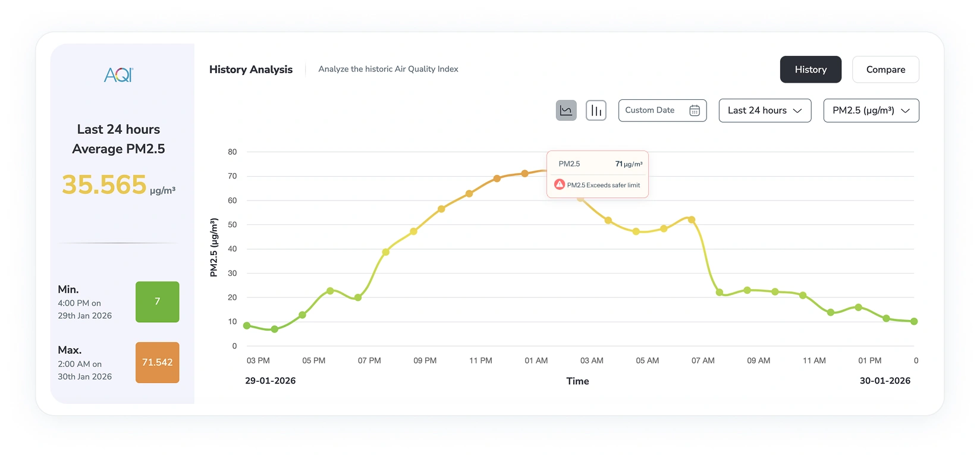
Task: Click the 'Last 24 hours Average PM2.5' title
Action: pyautogui.click(x=118, y=139)
